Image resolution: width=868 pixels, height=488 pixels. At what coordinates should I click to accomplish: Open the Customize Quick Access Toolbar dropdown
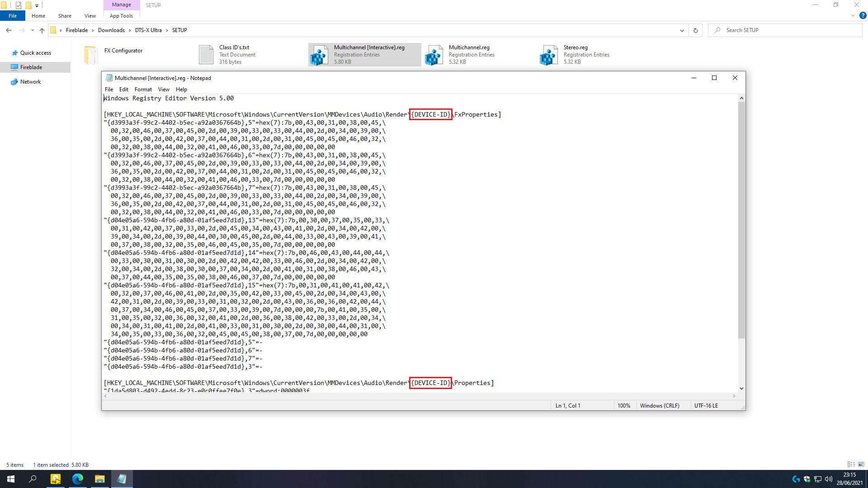37,5
